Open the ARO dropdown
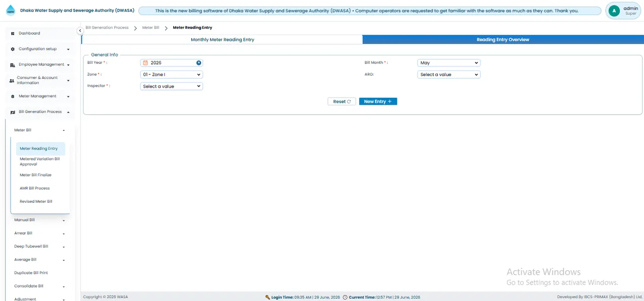 tap(449, 74)
